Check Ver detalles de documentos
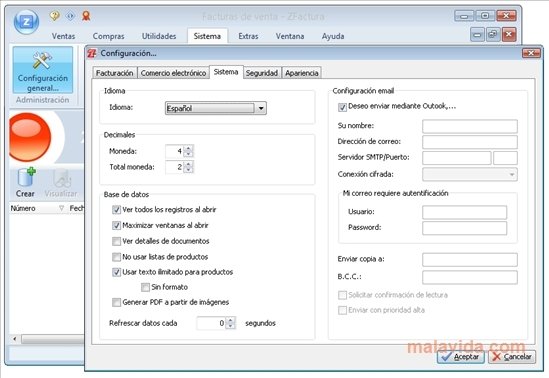This screenshot has height=378, width=549. 116,241
